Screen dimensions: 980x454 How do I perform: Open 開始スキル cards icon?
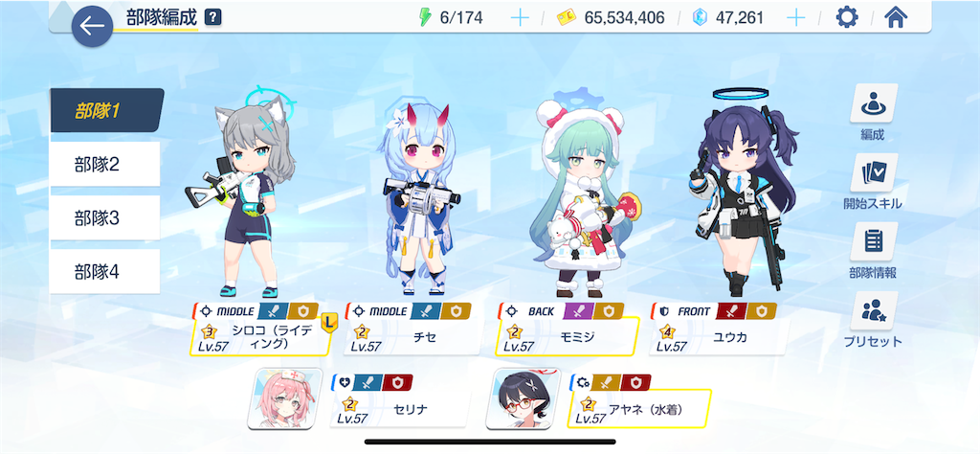[874, 172]
